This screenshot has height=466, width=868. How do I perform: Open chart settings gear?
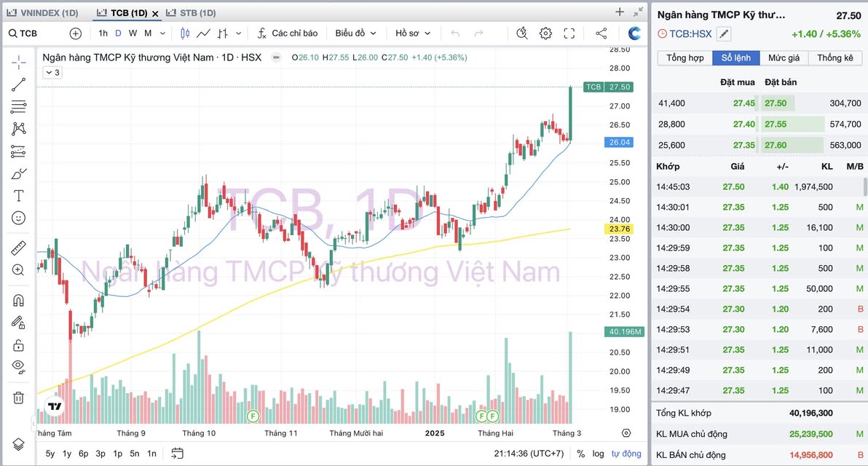(x=546, y=33)
